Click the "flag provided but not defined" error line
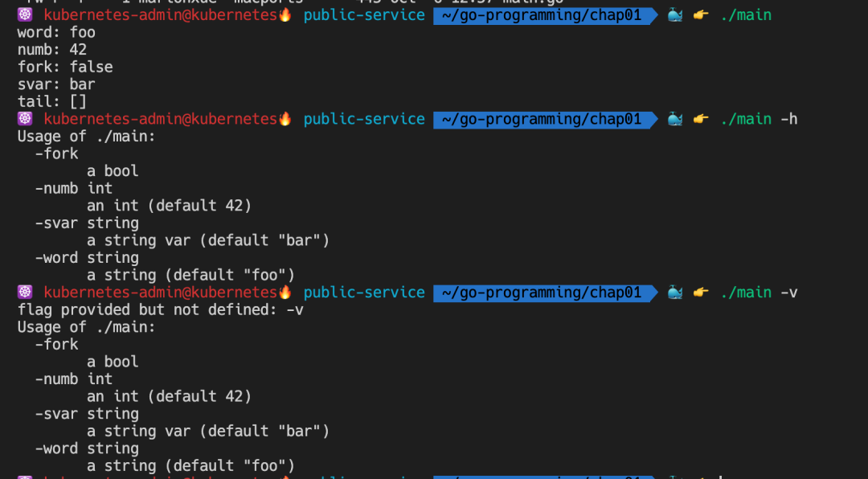 (x=161, y=309)
